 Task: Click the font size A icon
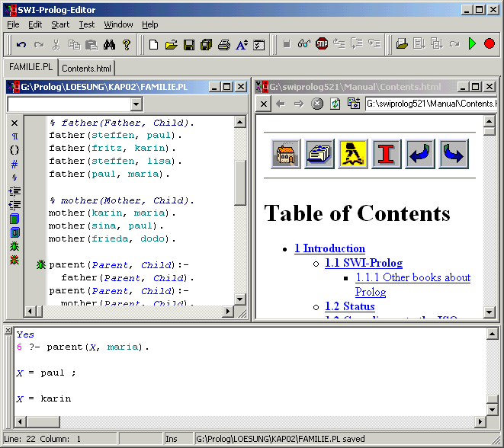[242, 44]
